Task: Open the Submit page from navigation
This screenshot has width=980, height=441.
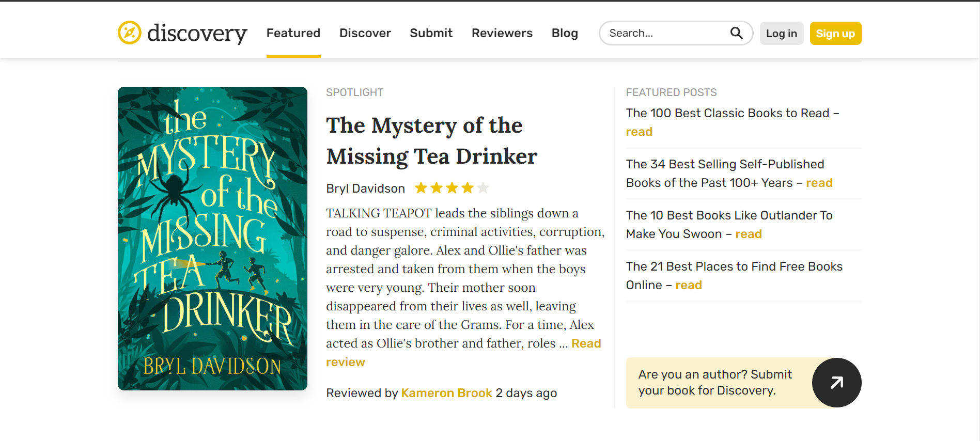Action: point(431,33)
